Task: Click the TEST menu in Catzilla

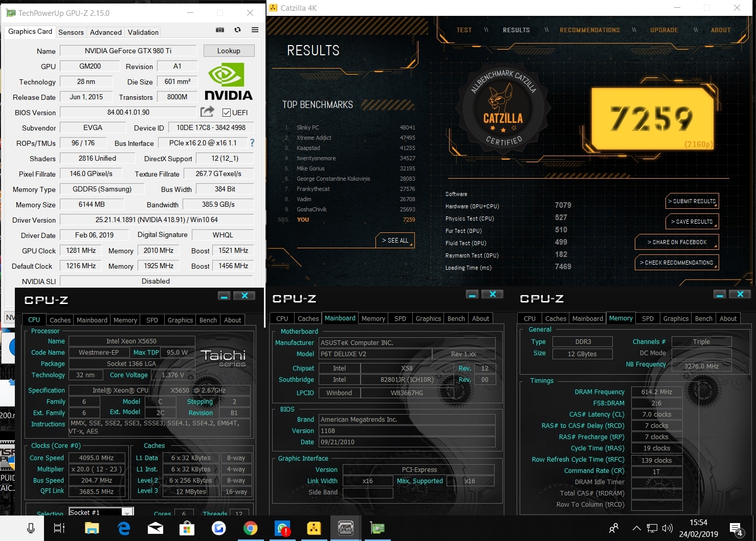Action: pos(464,30)
